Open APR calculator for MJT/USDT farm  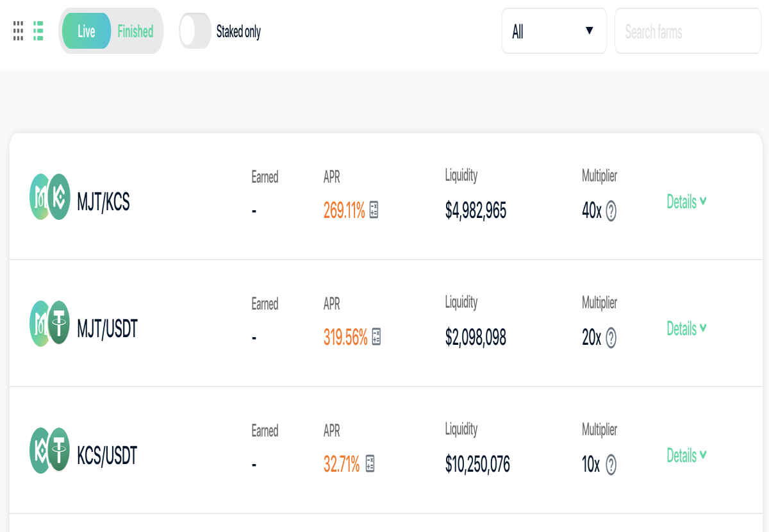tap(376, 337)
